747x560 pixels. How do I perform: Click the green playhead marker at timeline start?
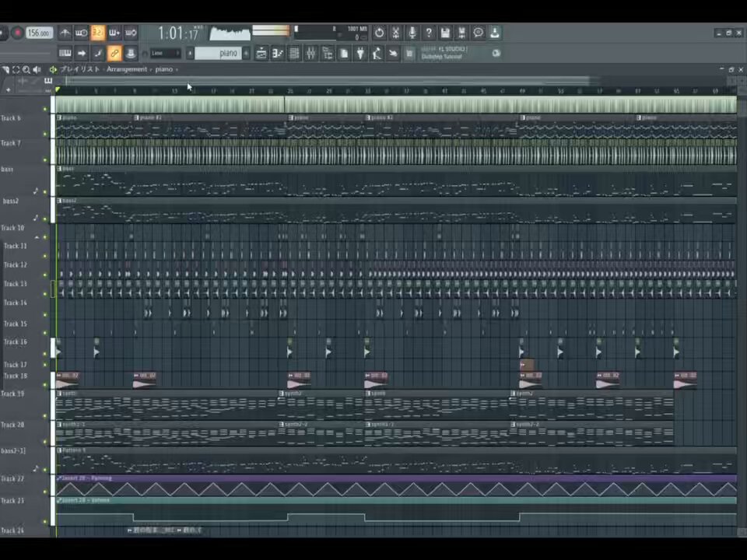[58, 89]
